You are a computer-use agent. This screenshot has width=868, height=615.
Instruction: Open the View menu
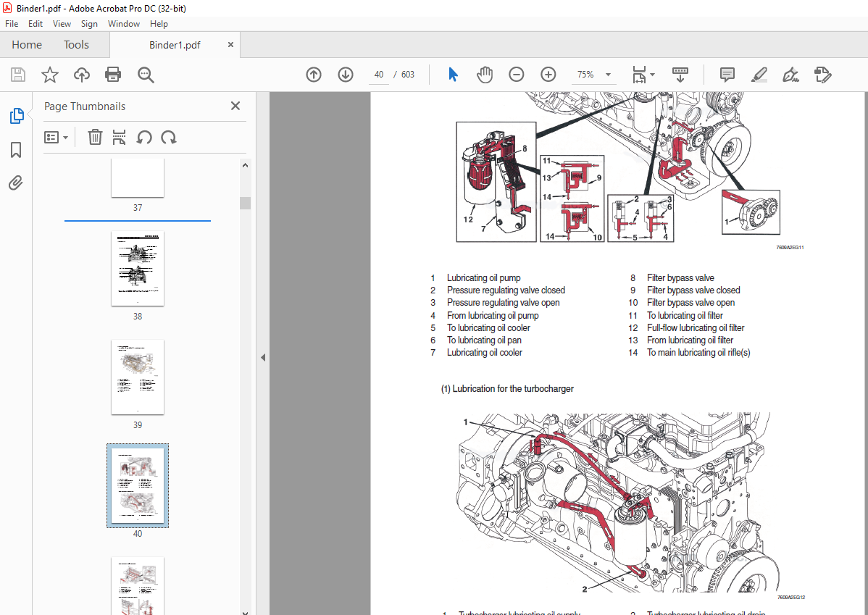point(62,24)
